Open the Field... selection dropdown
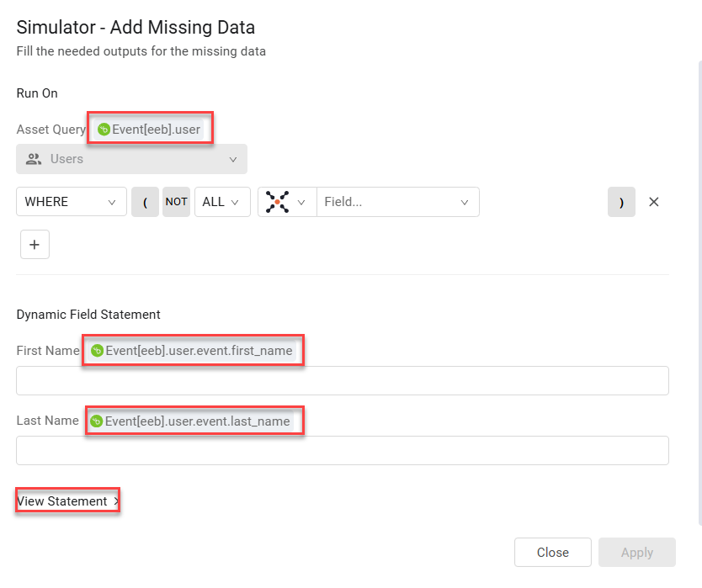Viewport: 702px width, 588px height. point(398,202)
